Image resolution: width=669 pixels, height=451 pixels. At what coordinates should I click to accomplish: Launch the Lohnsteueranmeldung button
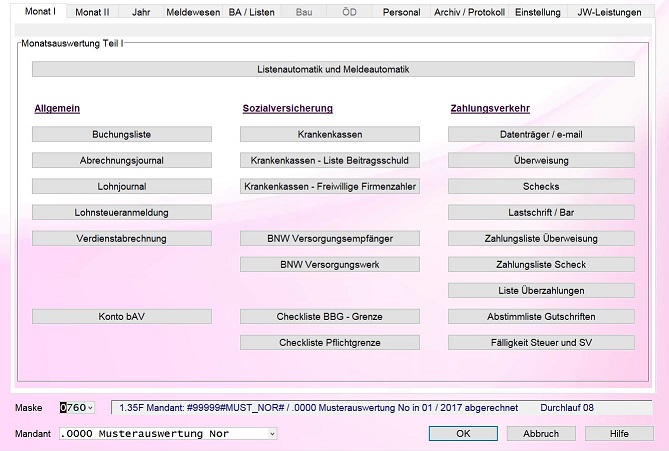tap(122, 212)
